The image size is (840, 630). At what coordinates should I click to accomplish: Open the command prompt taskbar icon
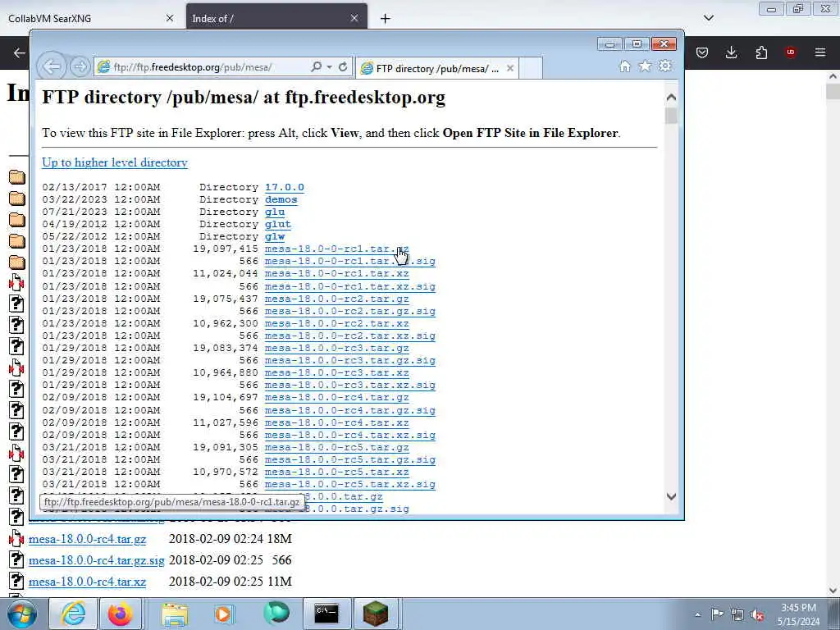326,614
